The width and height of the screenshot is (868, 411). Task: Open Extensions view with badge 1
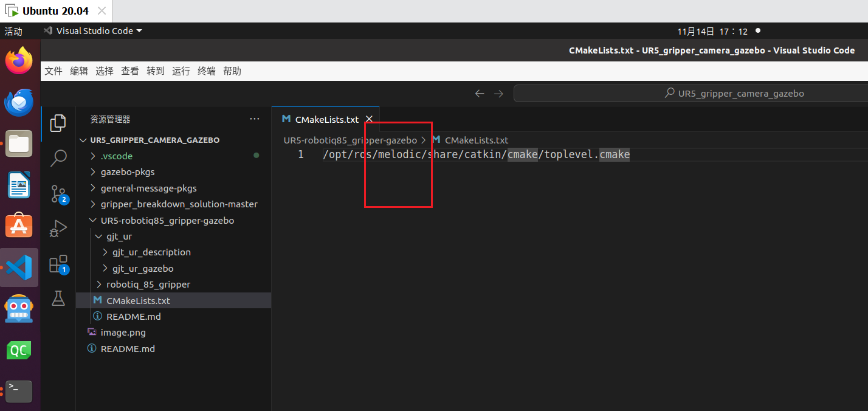pos(58,264)
